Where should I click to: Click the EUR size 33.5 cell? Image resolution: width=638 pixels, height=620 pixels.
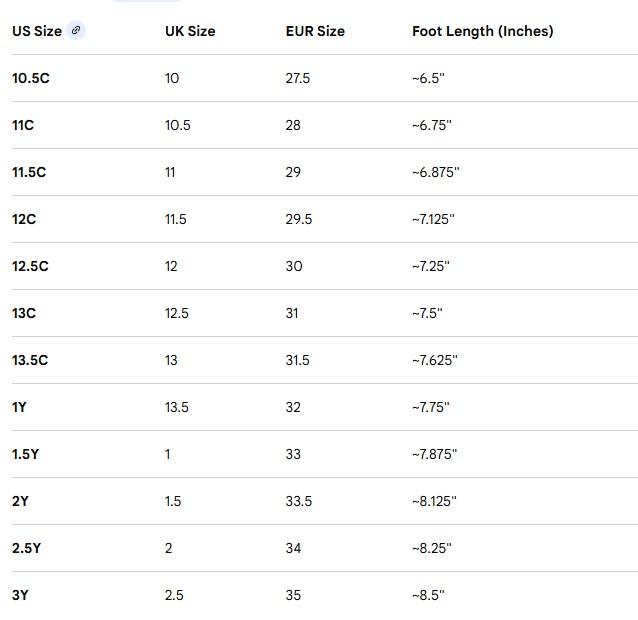(299, 501)
